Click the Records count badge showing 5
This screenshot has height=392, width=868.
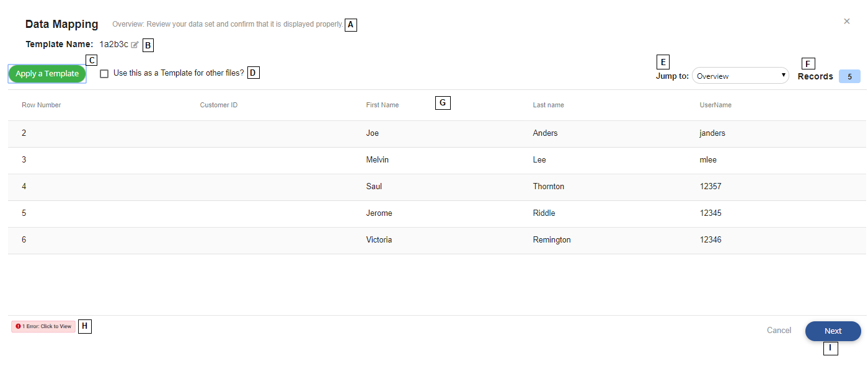(x=850, y=76)
